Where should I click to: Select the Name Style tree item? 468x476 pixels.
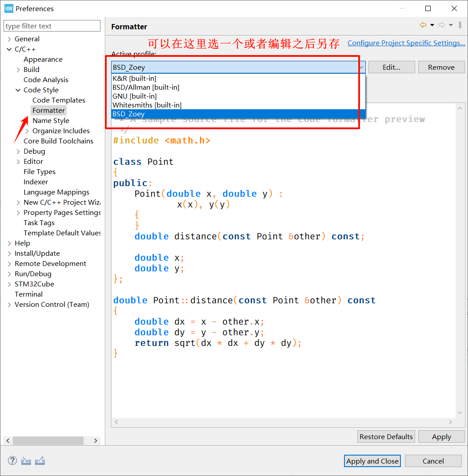point(51,120)
